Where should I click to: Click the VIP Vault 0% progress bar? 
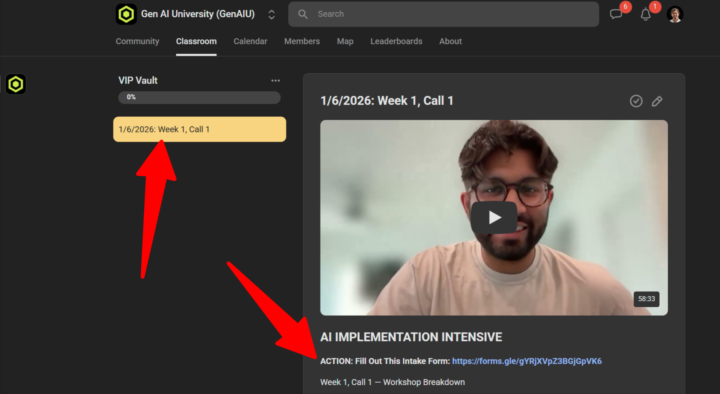click(x=199, y=97)
